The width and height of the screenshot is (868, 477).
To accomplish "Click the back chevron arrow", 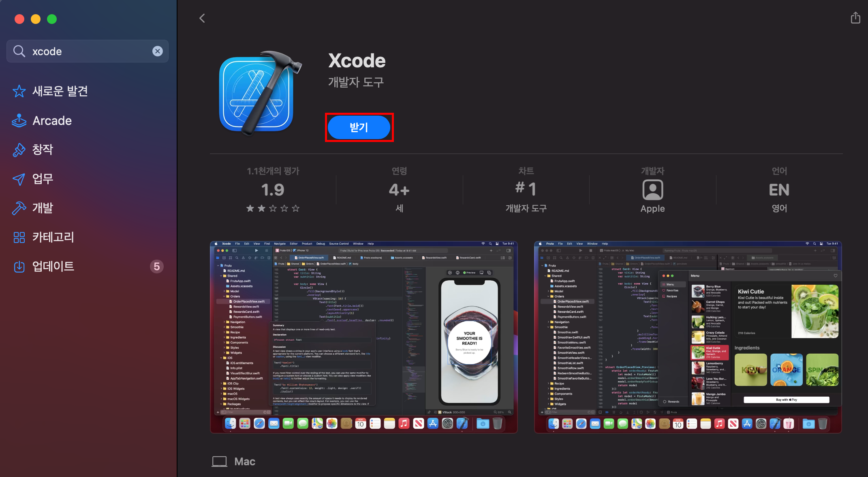I will [202, 18].
